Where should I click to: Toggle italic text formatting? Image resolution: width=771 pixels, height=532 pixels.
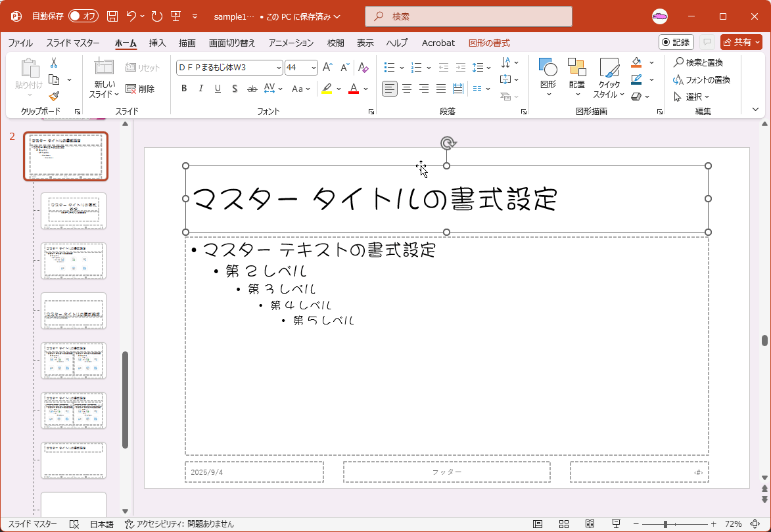(200, 89)
